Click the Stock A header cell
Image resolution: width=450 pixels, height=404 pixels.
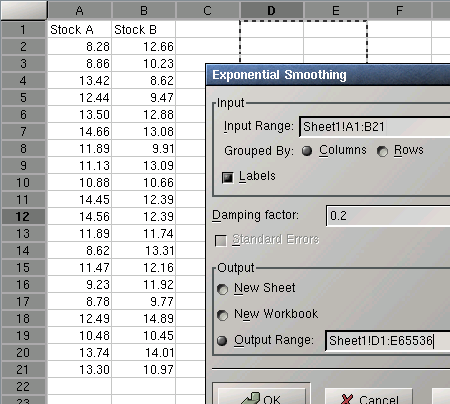click(79, 29)
